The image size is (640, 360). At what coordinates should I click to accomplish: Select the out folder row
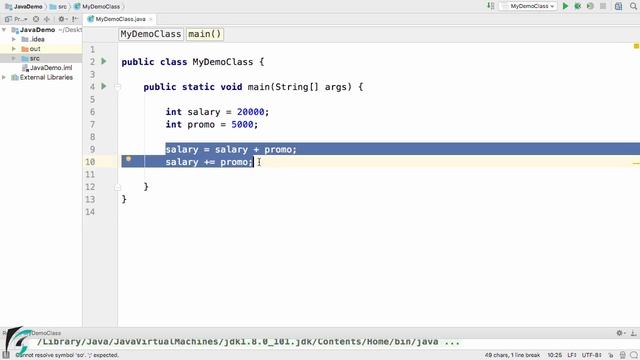(41, 49)
